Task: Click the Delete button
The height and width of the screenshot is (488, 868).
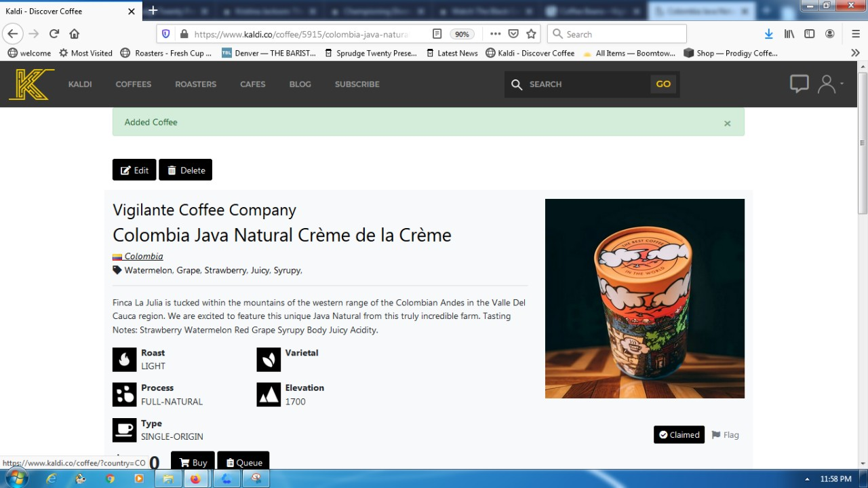Action: [x=186, y=170]
